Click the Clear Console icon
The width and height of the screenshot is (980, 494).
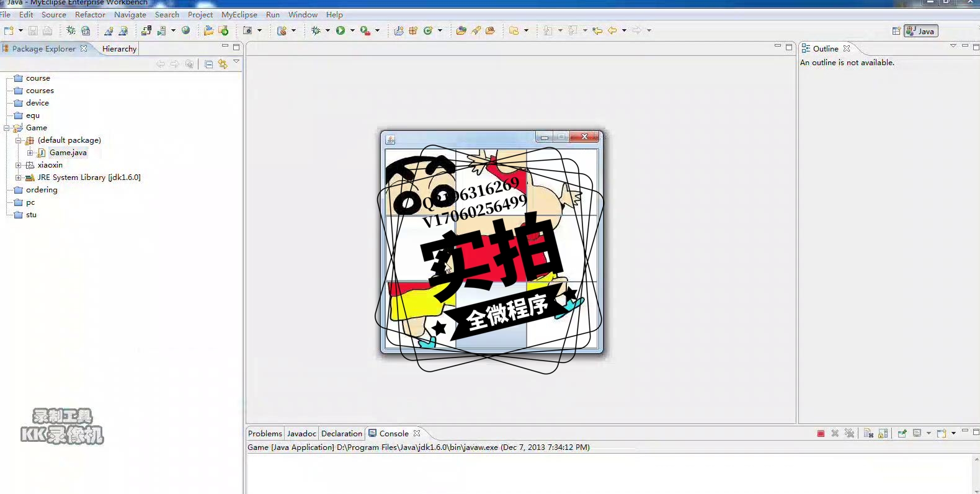click(x=868, y=433)
